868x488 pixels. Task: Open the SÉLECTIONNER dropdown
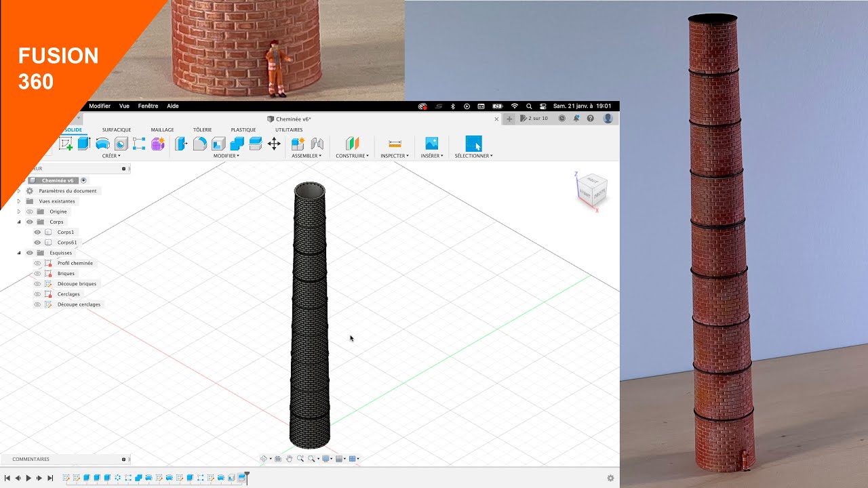[x=473, y=156]
